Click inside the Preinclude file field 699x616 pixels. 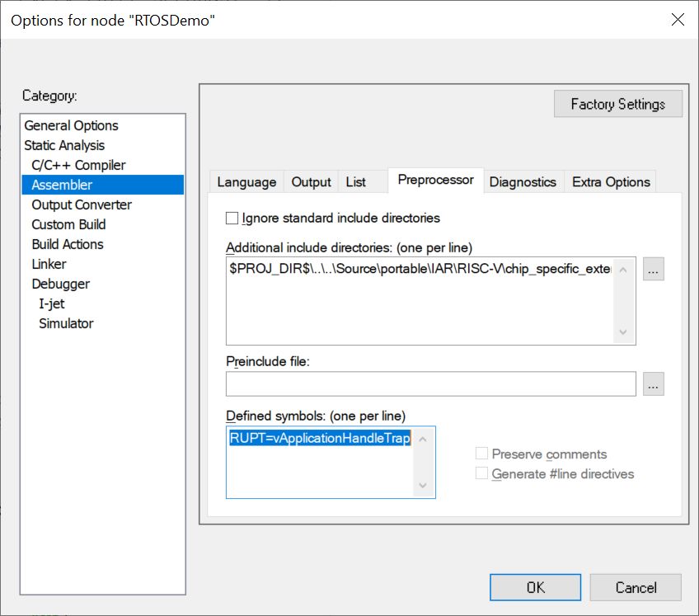point(430,384)
